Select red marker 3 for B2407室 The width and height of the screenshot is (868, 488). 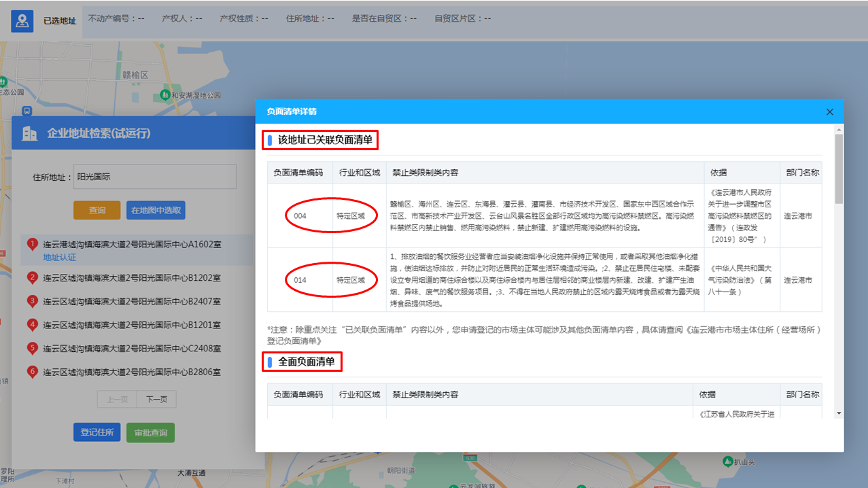pyautogui.click(x=32, y=301)
